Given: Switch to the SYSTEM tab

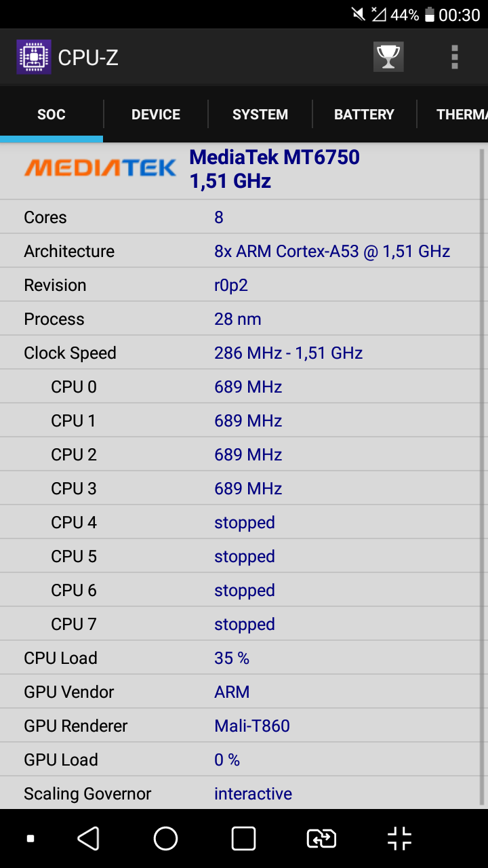Looking at the screenshot, I should click(x=260, y=115).
